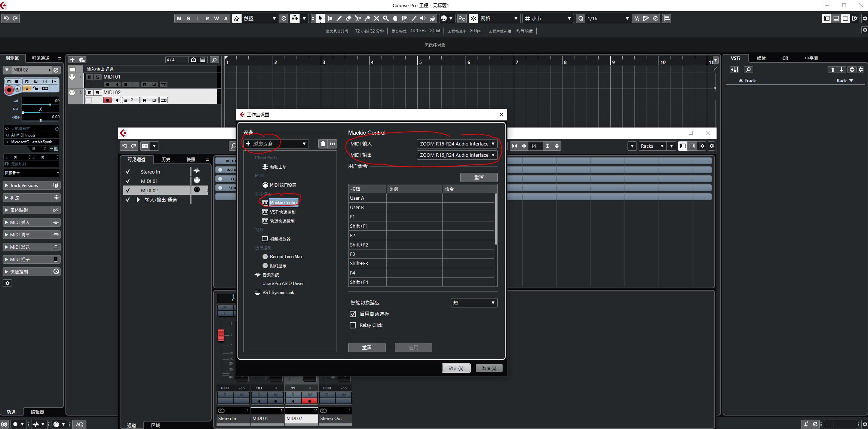Open the 网格 snap type dropdown
868x429 pixels.
tap(499, 18)
